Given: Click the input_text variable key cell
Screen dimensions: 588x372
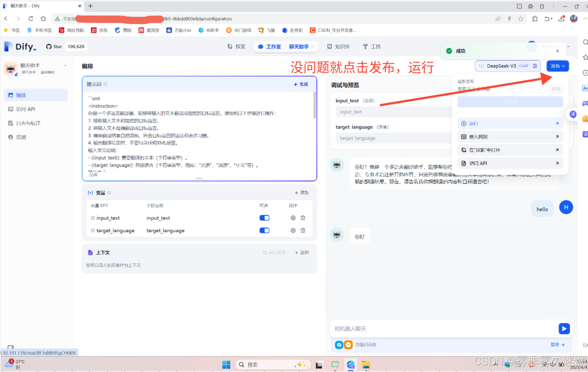Looking at the screenshot, I should click(108, 218).
